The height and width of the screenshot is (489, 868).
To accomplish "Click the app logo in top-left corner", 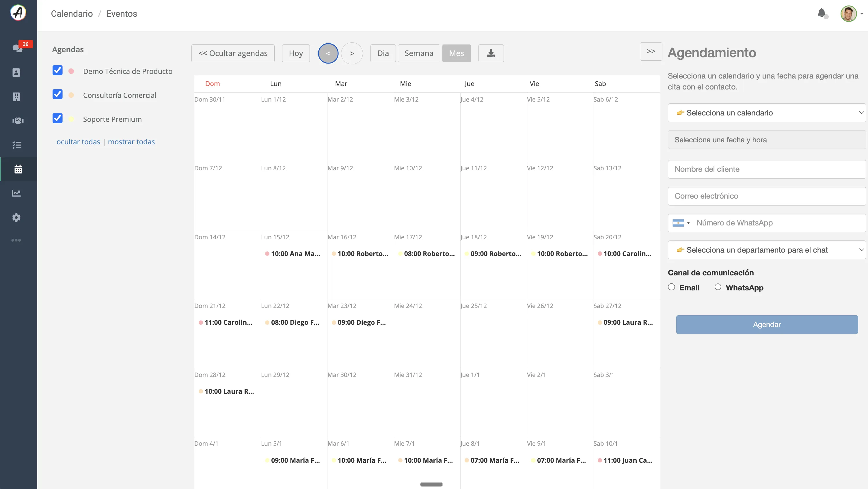I will point(18,13).
